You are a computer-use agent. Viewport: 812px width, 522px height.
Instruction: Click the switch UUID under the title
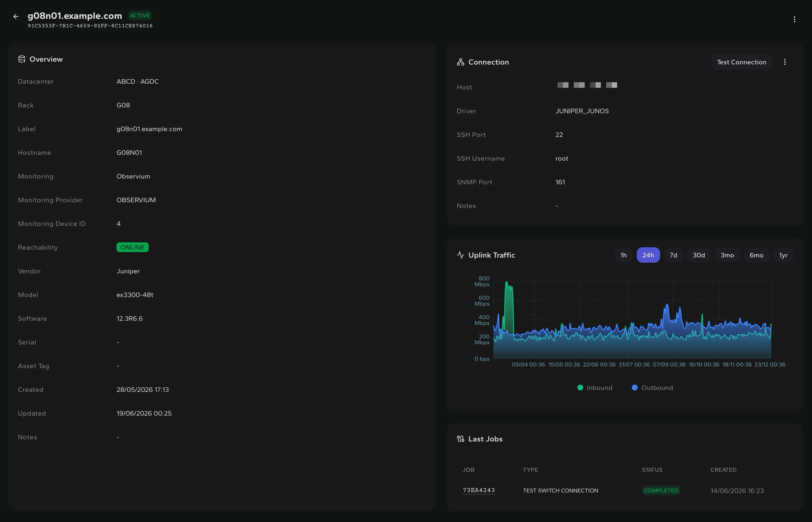(x=90, y=26)
